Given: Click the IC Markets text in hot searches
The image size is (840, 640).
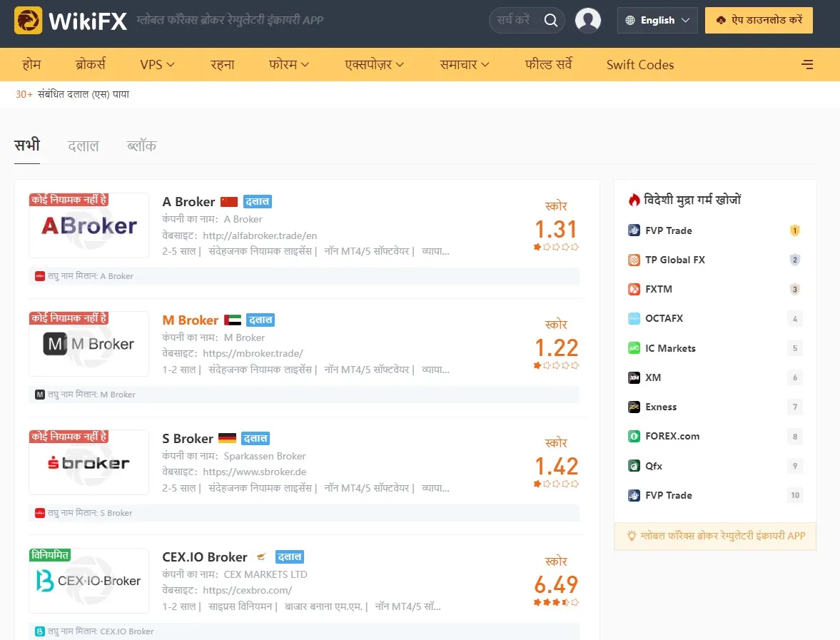Looking at the screenshot, I should pyautogui.click(x=670, y=348).
